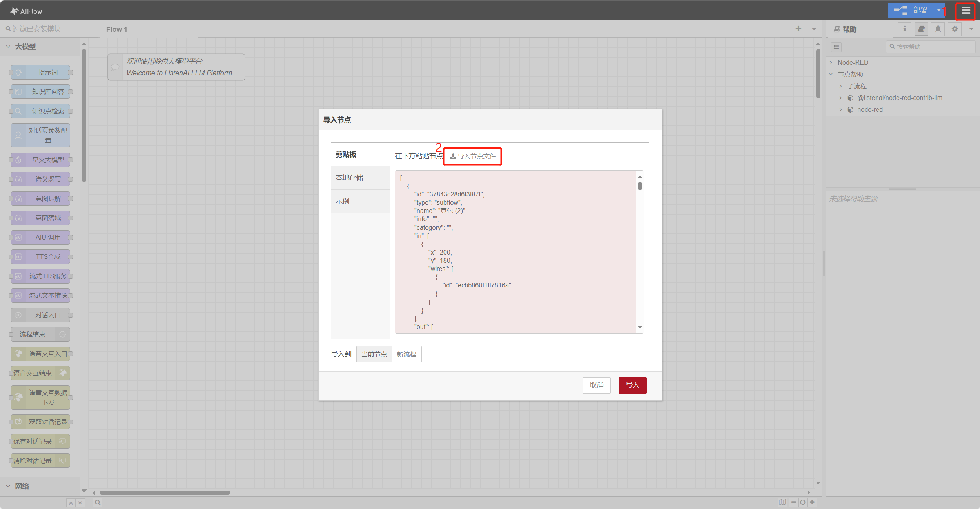This screenshot has height=509, width=980.
Task: Click the 搜索帮助 search field
Action: [x=931, y=47]
